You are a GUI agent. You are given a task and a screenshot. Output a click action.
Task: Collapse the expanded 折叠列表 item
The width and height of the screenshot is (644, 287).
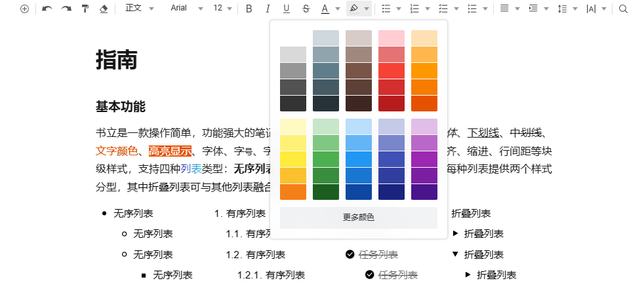coord(455,254)
